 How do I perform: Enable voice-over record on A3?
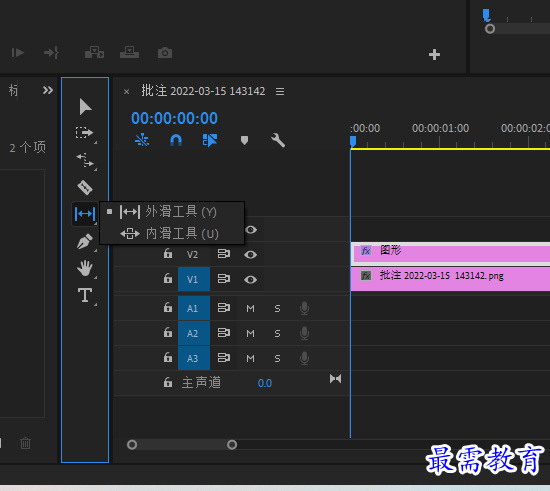point(304,358)
